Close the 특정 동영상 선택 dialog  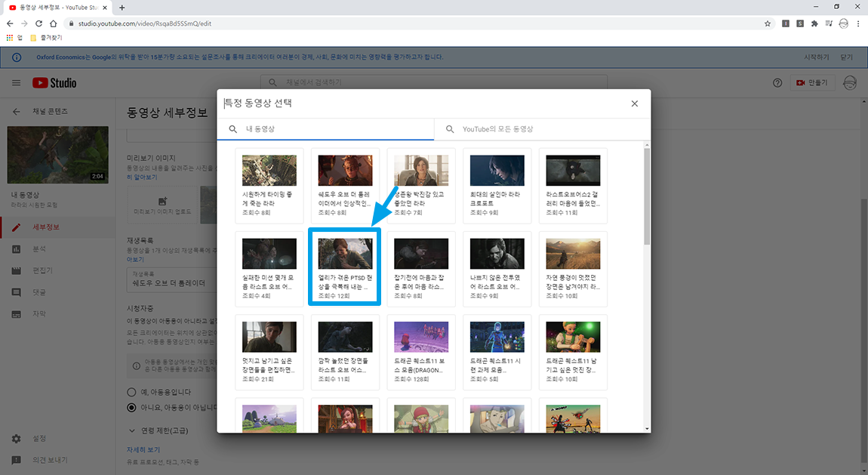[634, 103]
